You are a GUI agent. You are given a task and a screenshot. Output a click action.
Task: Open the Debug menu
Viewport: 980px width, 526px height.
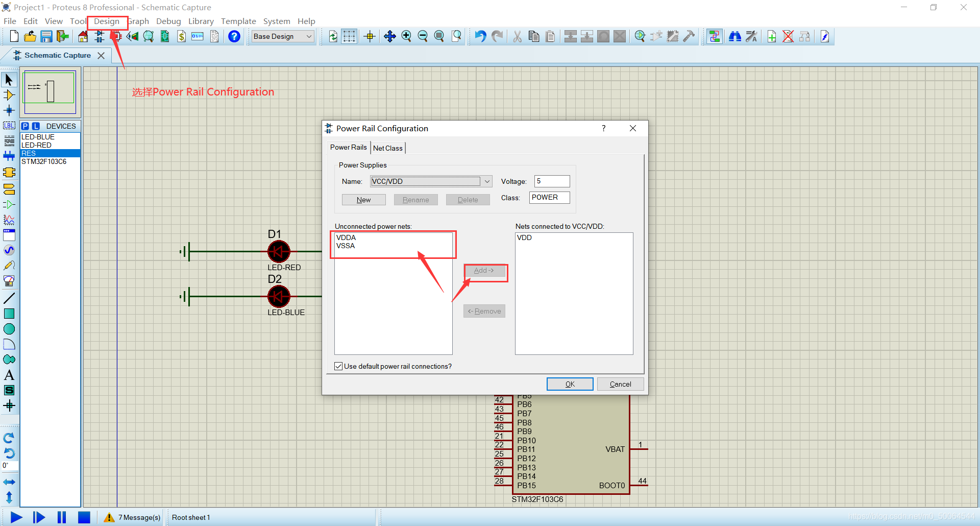pyautogui.click(x=168, y=21)
